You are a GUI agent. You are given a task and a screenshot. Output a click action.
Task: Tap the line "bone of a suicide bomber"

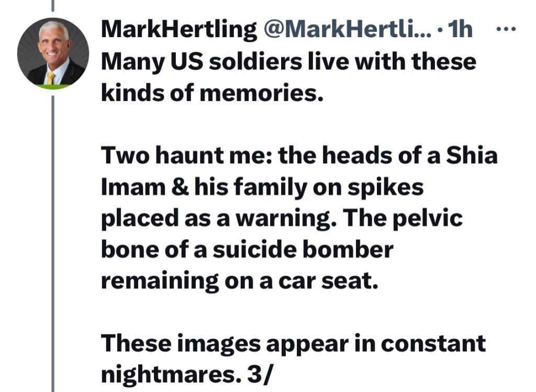pos(247,249)
